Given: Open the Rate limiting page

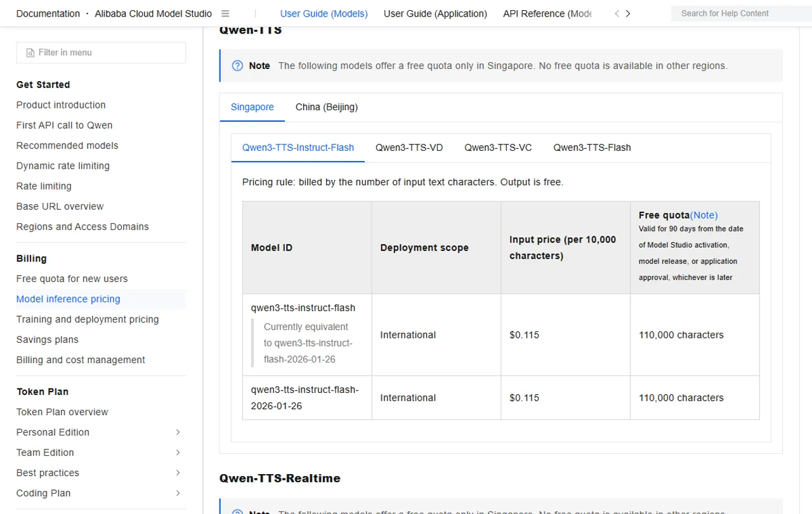Looking at the screenshot, I should 44,186.
